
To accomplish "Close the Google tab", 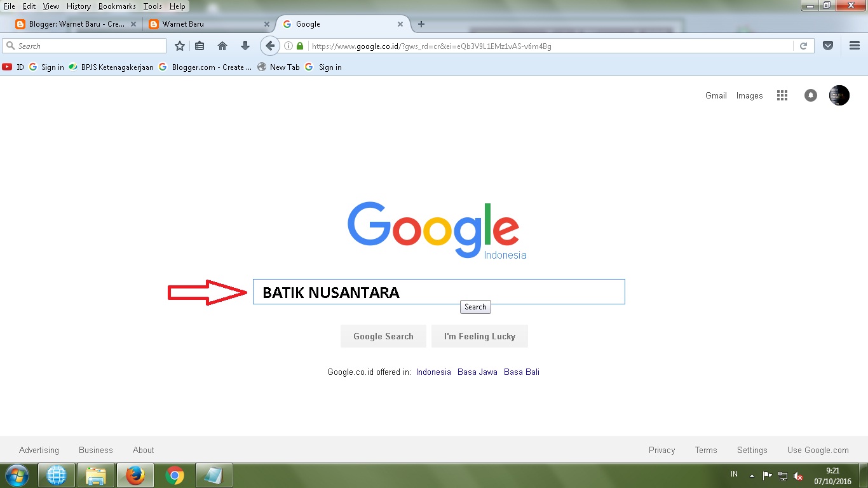I will [400, 24].
